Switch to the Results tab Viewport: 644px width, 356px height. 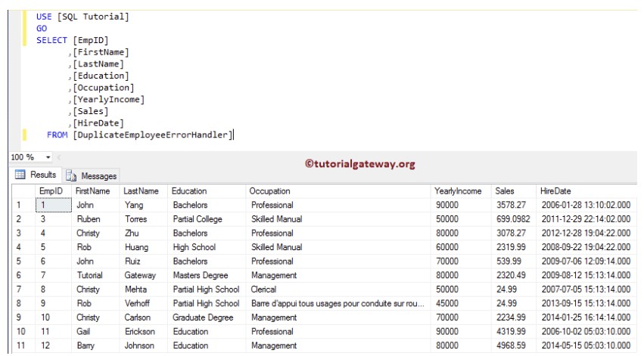[x=36, y=175]
